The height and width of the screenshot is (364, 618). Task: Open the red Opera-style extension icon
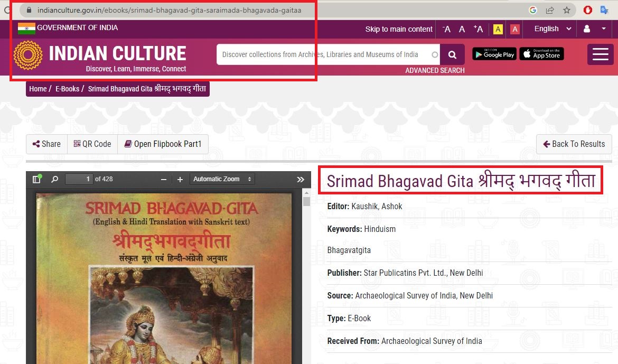point(588,10)
